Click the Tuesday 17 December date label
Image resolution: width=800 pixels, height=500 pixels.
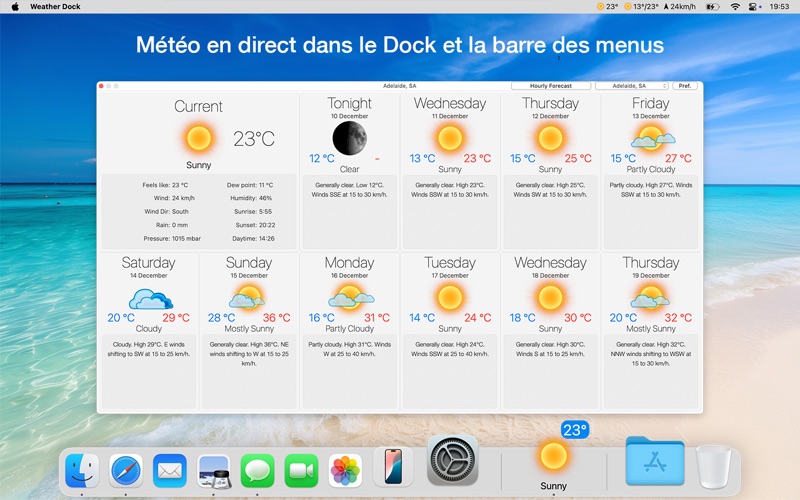tap(450, 276)
